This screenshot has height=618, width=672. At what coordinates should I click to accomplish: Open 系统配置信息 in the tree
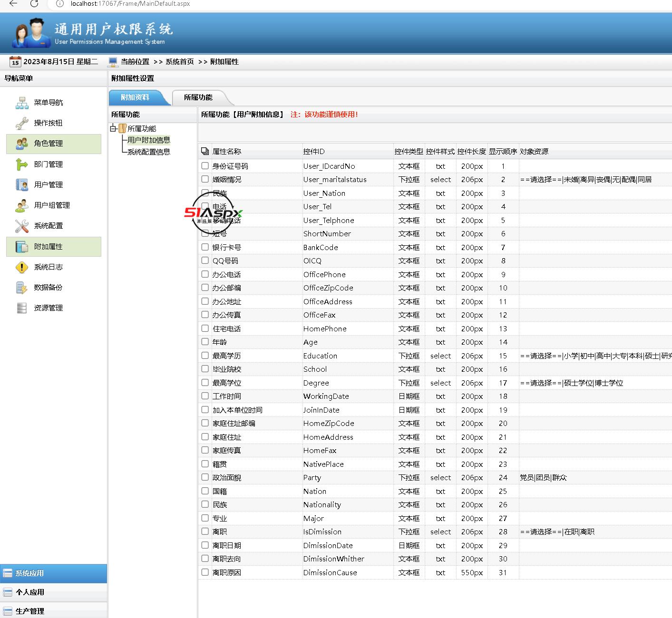pyautogui.click(x=148, y=152)
